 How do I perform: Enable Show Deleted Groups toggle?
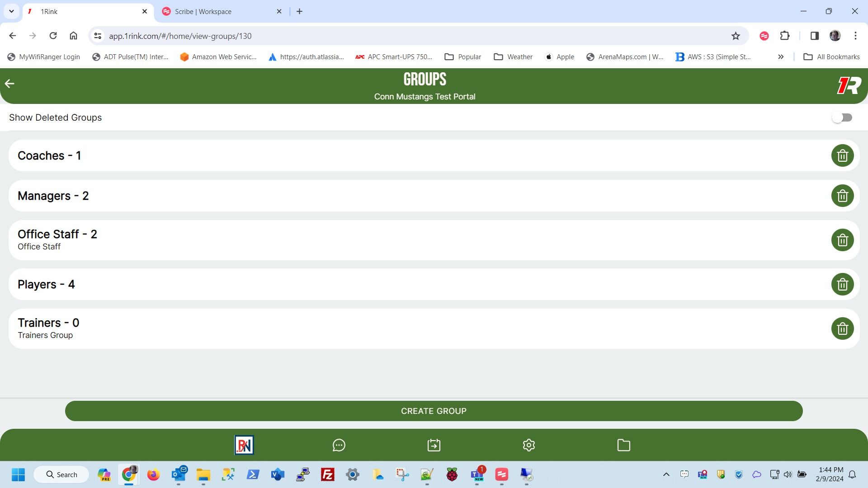pos(842,117)
